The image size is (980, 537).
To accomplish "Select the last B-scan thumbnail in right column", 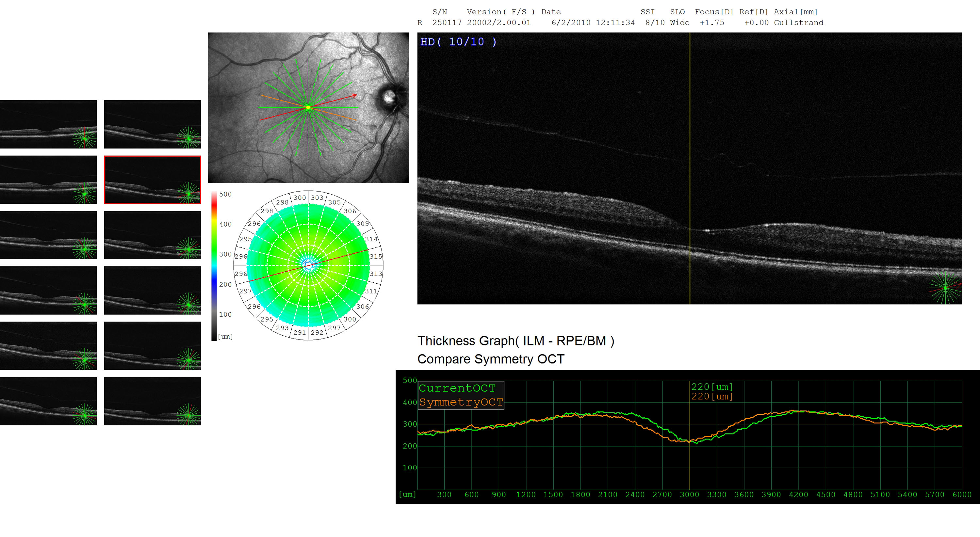I will [x=153, y=401].
